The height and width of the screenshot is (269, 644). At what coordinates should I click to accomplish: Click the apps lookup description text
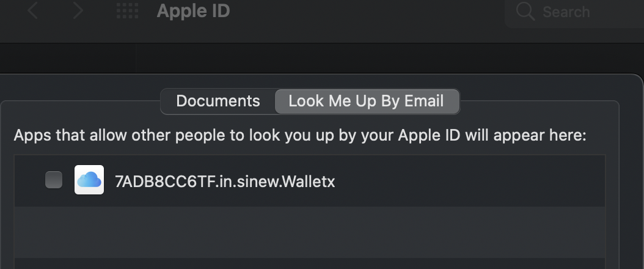pyautogui.click(x=299, y=135)
